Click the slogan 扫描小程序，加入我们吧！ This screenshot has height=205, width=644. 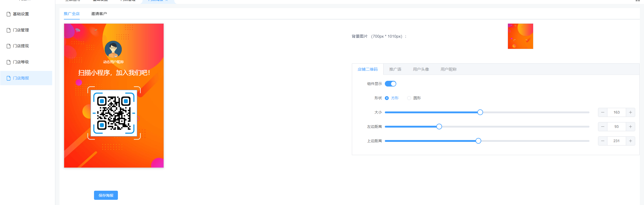114,73
